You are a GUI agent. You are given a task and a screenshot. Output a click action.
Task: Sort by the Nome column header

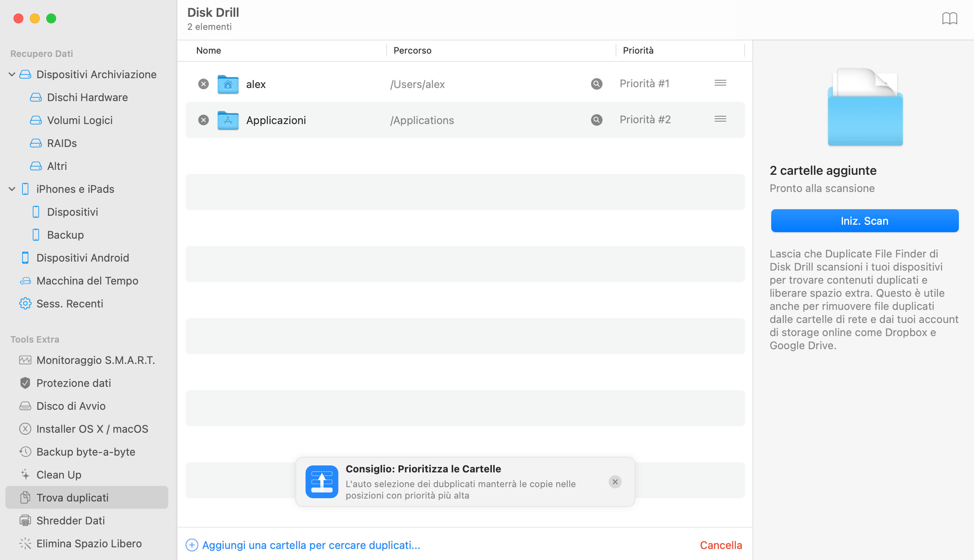(x=208, y=50)
